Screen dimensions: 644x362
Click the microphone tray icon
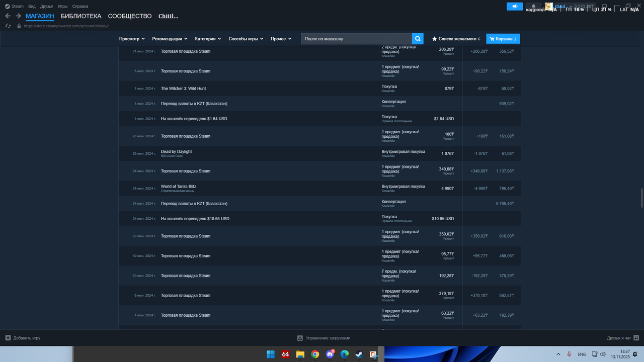point(570,354)
